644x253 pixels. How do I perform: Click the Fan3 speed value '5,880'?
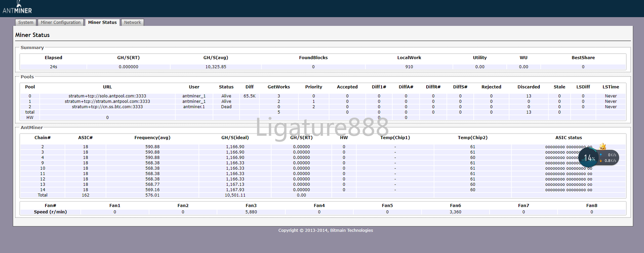(251, 212)
